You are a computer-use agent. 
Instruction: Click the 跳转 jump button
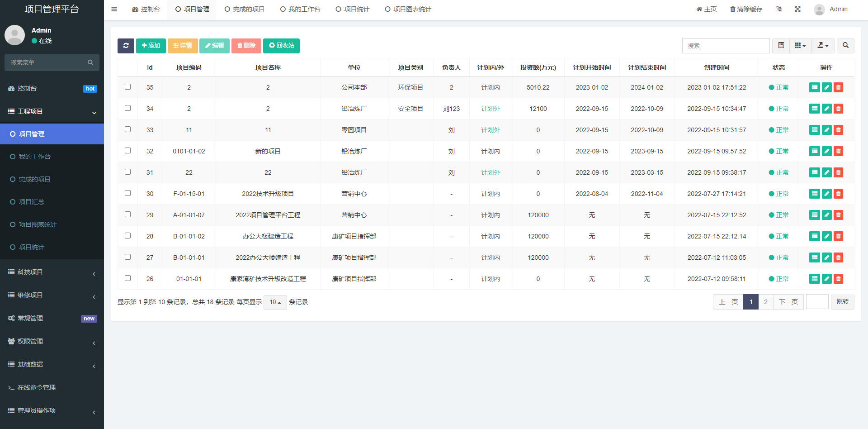coord(842,302)
